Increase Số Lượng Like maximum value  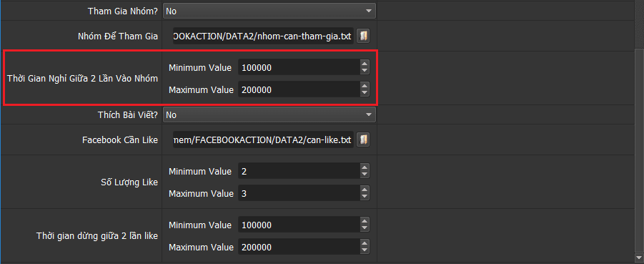pos(365,190)
